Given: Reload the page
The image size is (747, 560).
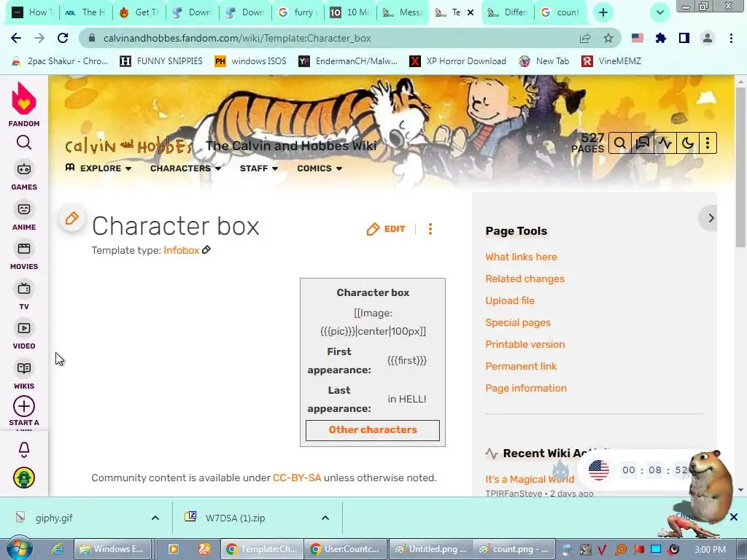Looking at the screenshot, I should 63,38.
